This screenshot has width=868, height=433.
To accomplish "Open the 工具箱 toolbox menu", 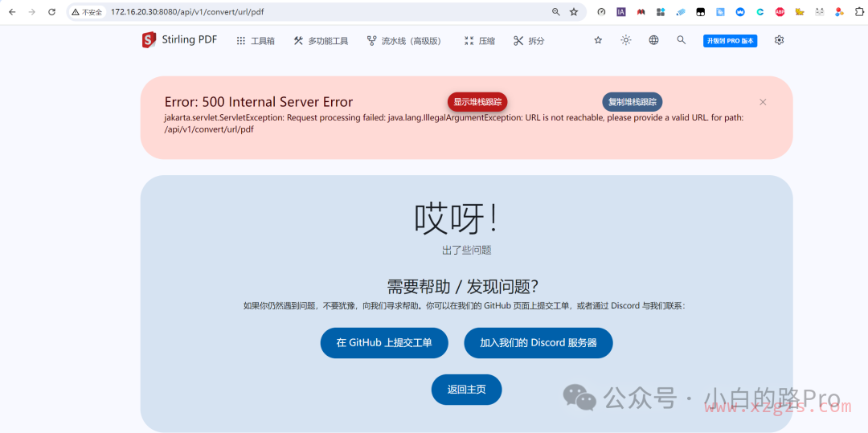I will 256,40.
